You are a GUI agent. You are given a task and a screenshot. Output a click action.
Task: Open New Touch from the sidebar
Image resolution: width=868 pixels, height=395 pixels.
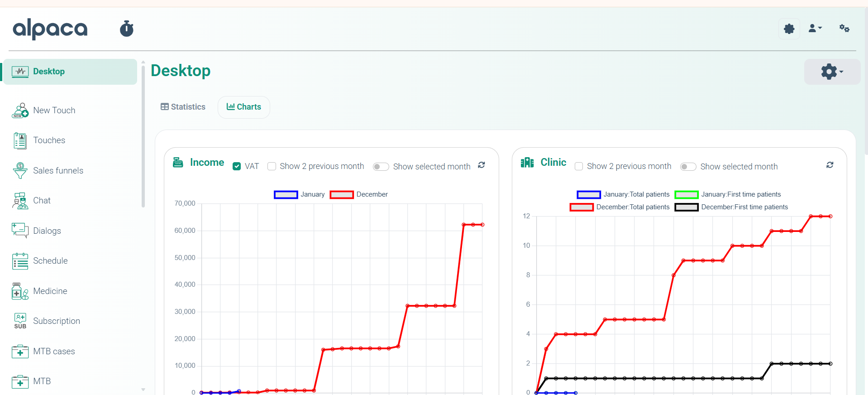coord(54,110)
